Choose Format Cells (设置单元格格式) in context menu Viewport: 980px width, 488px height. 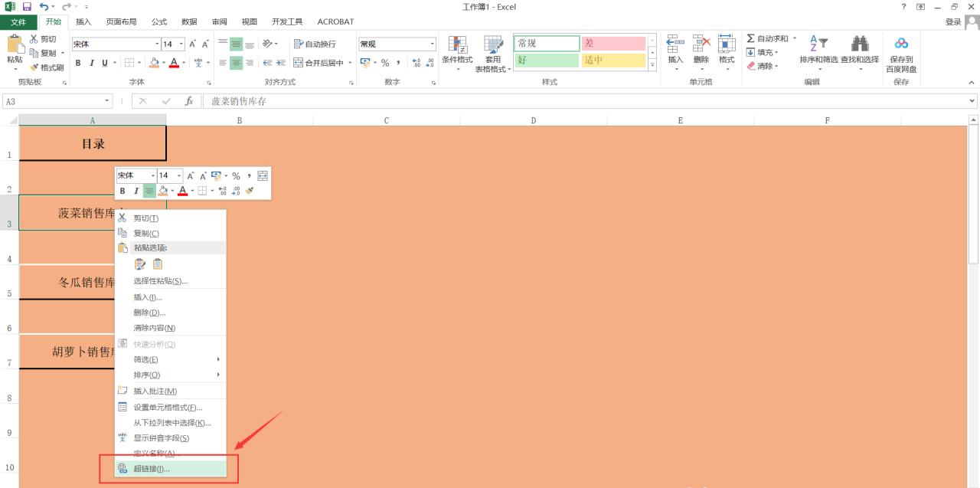click(170, 408)
